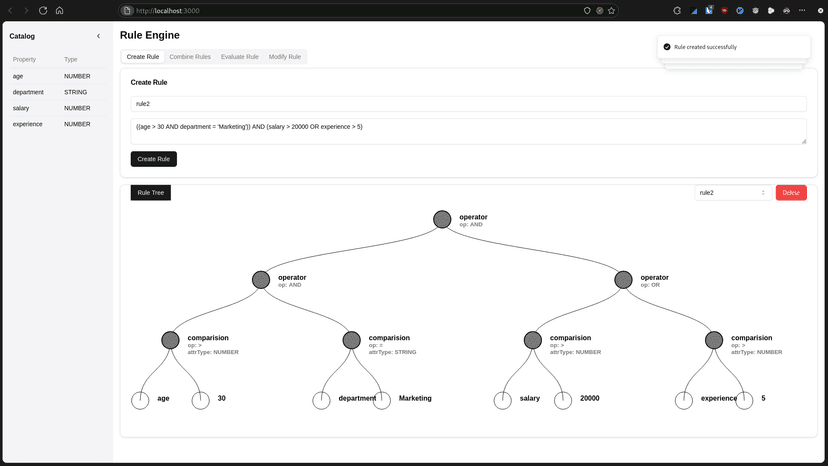Select the experience property row
828x466 pixels.
point(58,124)
